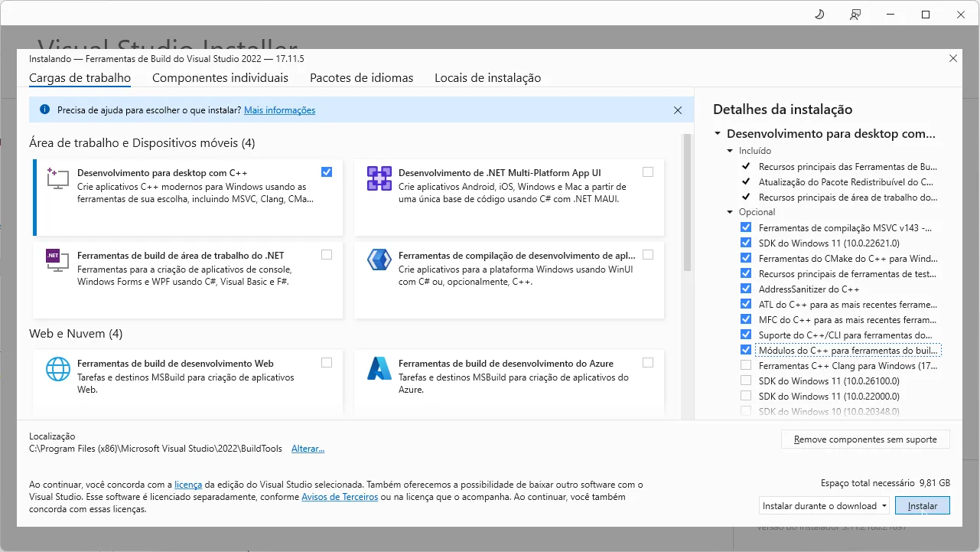
Task: Uncheck Ferramentas de compilação MSVC v143 option
Action: pyautogui.click(x=746, y=227)
